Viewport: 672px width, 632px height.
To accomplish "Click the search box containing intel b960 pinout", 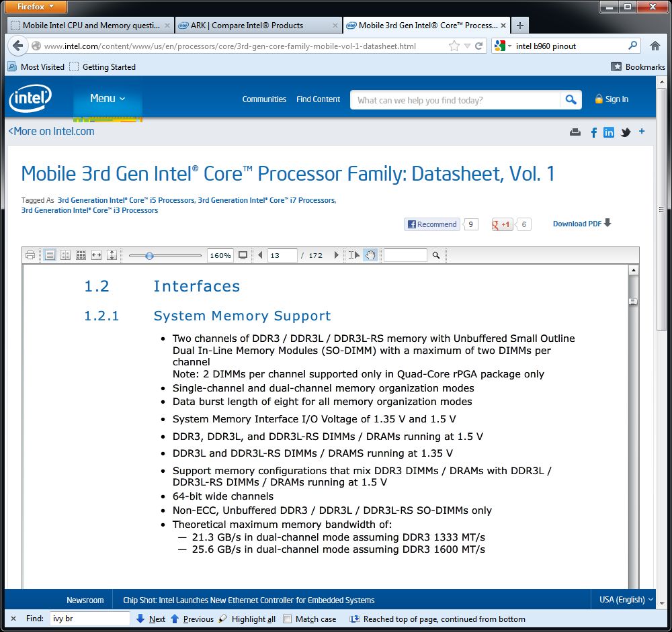I will [569, 46].
